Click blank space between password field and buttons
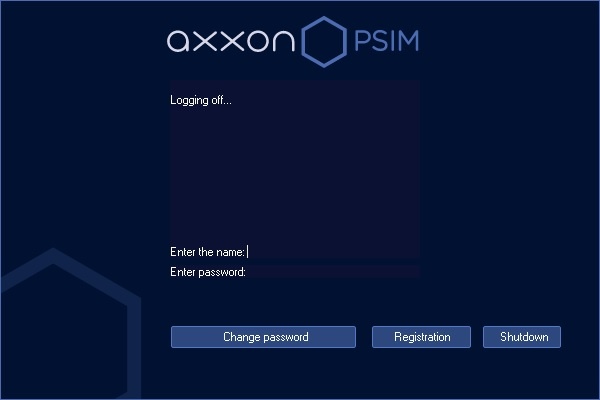 coord(295,302)
